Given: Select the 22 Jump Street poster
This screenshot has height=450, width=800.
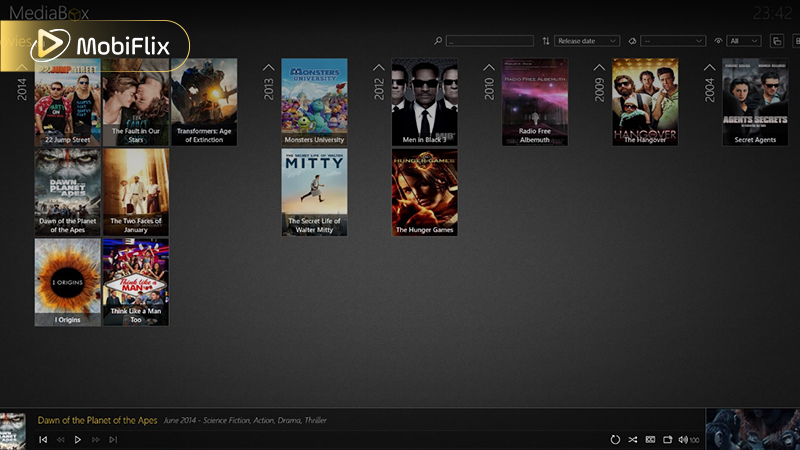Looking at the screenshot, I should [68, 102].
